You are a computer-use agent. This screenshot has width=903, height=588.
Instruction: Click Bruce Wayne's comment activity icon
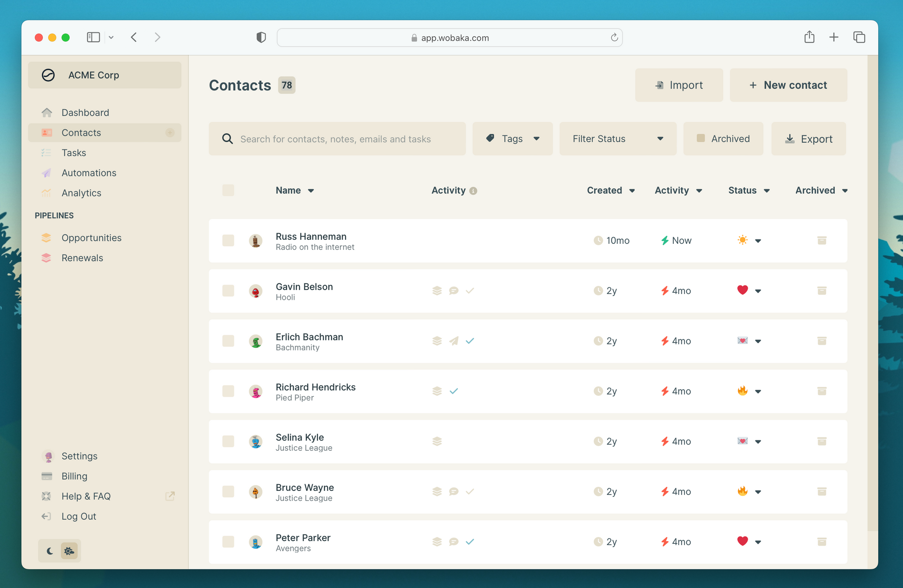click(x=454, y=491)
